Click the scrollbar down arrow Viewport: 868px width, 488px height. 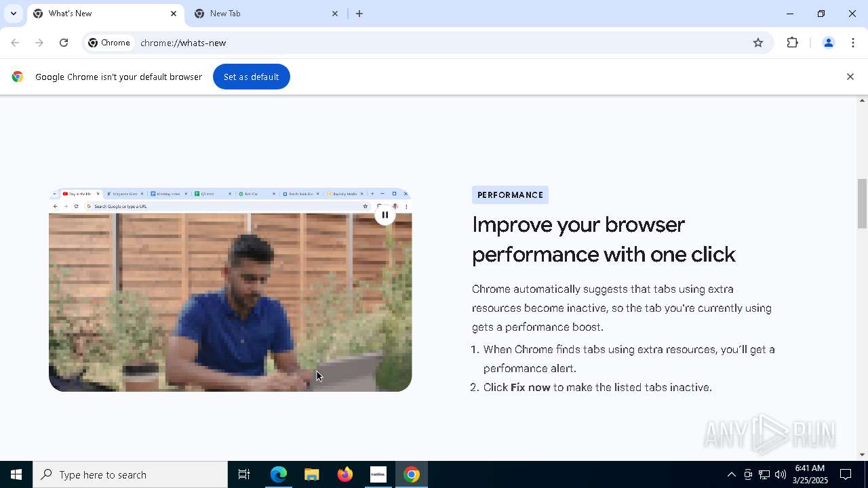[x=862, y=455]
